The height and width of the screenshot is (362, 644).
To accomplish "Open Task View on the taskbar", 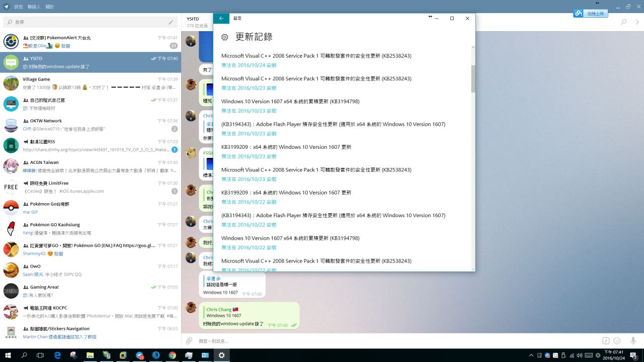I will click(x=40, y=355).
